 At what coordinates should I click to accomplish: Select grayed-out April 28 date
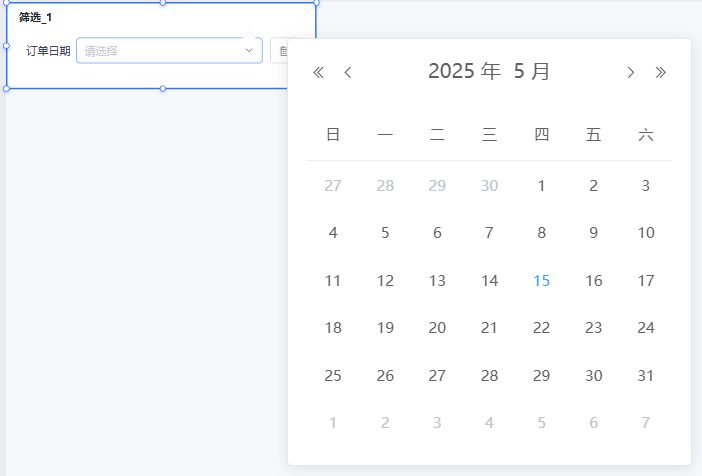385,185
